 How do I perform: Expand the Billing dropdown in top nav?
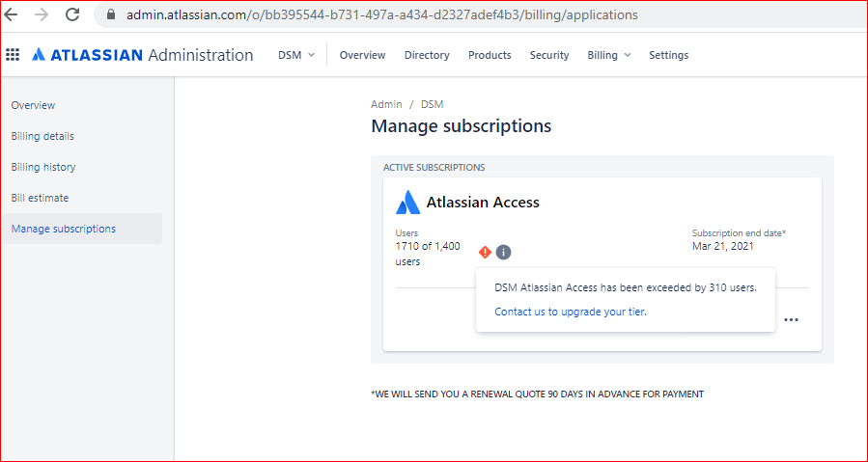pyautogui.click(x=609, y=55)
